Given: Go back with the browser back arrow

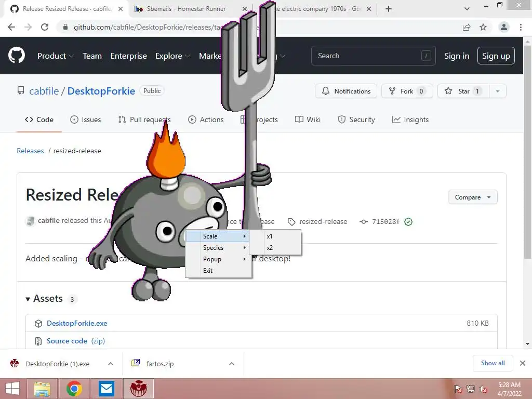Looking at the screenshot, I should tap(11, 27).
